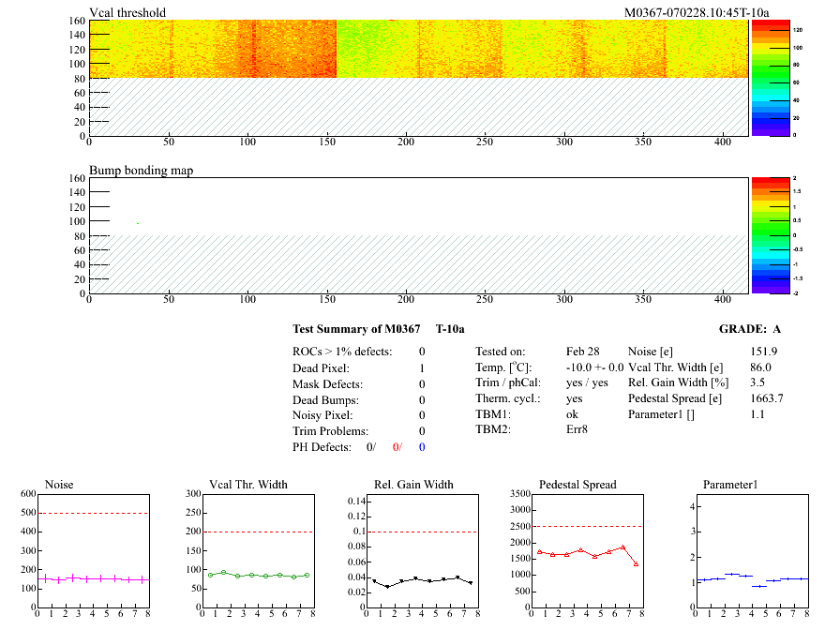The width and height of the screenshot is (840, 630).
Task: Click the last red data point in the Pedestal Spread chart
Action: (x=636, y=564)
